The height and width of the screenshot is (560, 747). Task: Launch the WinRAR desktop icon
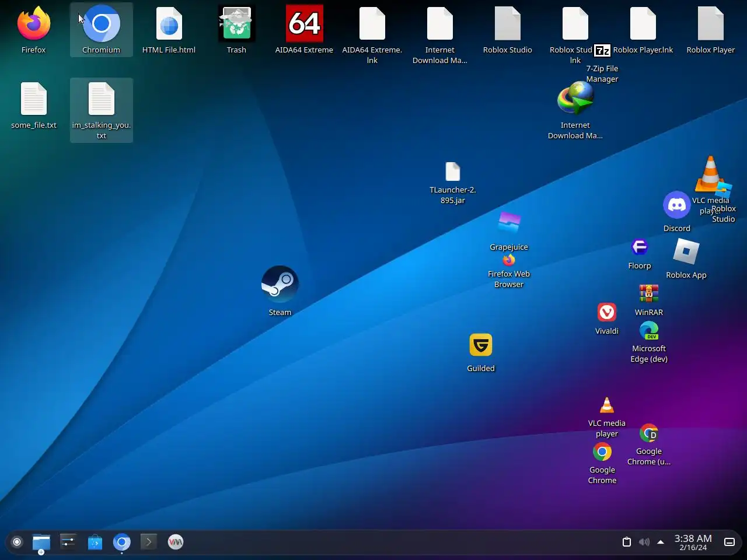[649, 293]
